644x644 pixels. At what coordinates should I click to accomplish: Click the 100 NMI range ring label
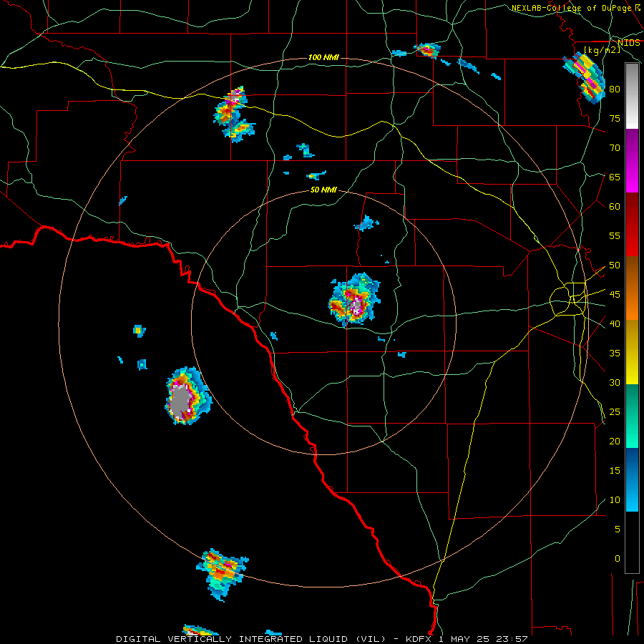[323, 57]
